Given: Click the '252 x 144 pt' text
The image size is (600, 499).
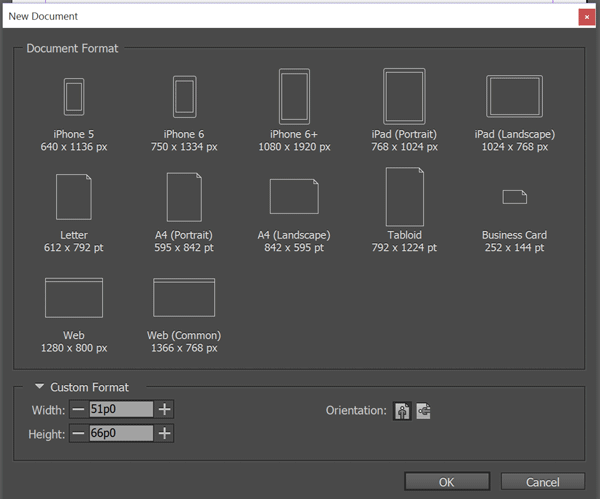Looking at the screenshot, I should click(x=514, y=248).
